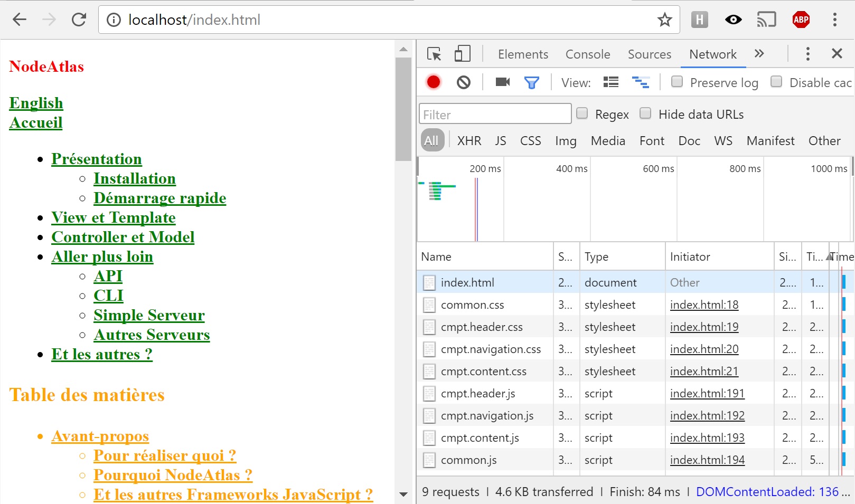
Task: Filter requests by JS type
Action: (x=501, y=141)
